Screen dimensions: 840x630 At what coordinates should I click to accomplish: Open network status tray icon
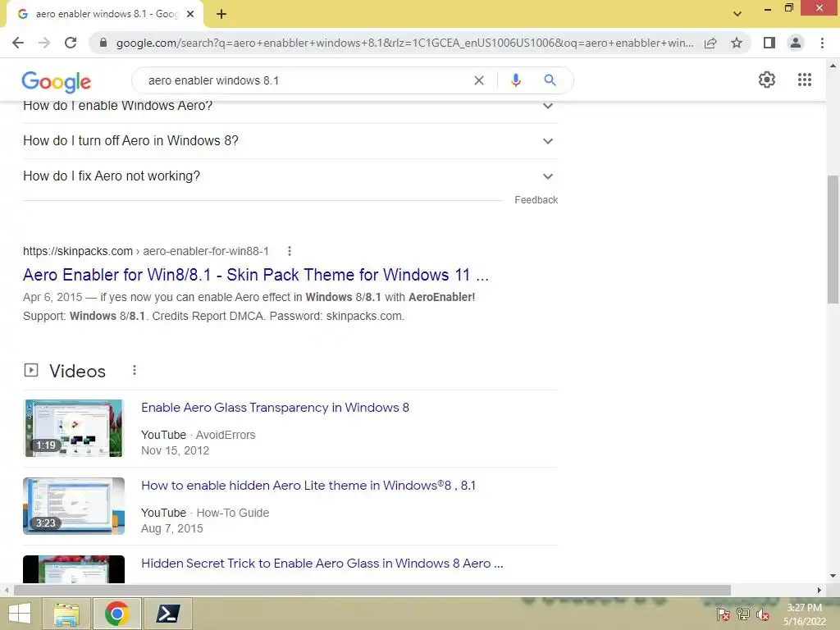[x=743, y=614]
